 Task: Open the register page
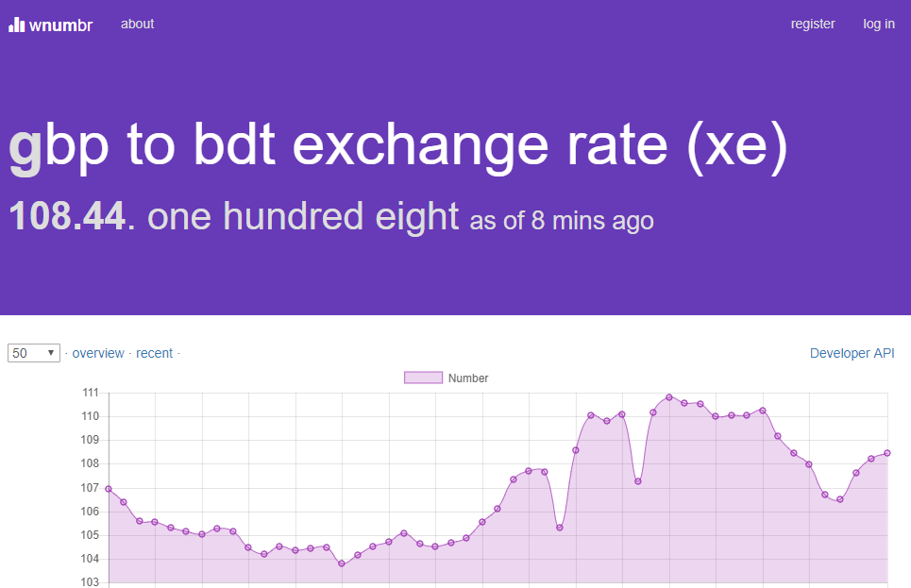pyautogui.click(x=813, y=24)
